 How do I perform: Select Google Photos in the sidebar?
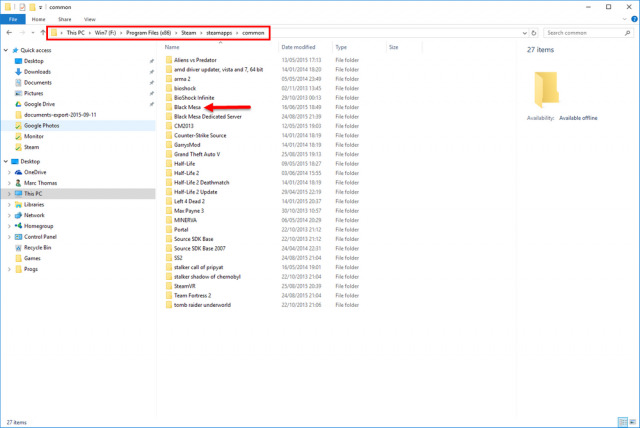[x=41, y=126]
